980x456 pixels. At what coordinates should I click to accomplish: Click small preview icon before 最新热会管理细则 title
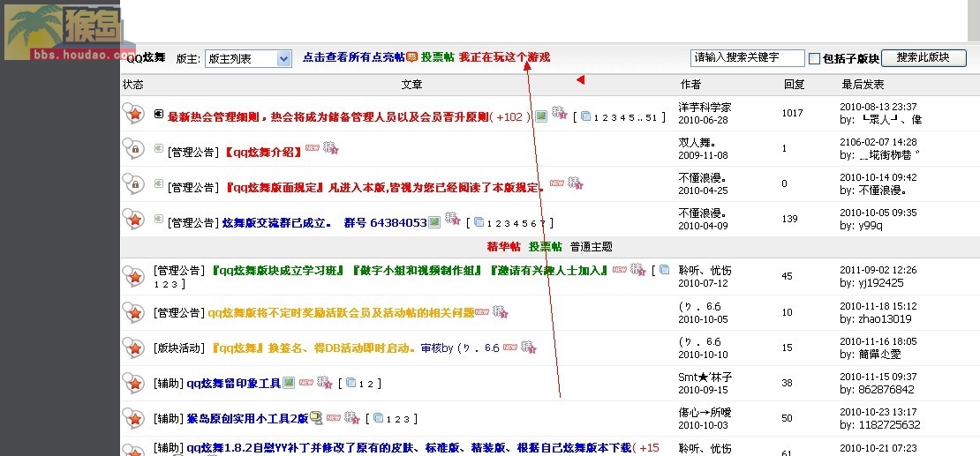(159, 115)
